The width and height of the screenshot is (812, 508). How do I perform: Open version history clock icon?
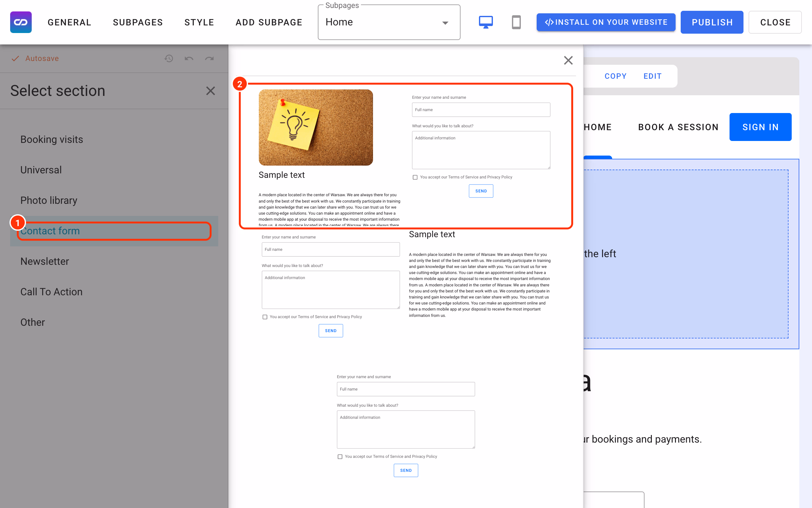tap(169, 58)
